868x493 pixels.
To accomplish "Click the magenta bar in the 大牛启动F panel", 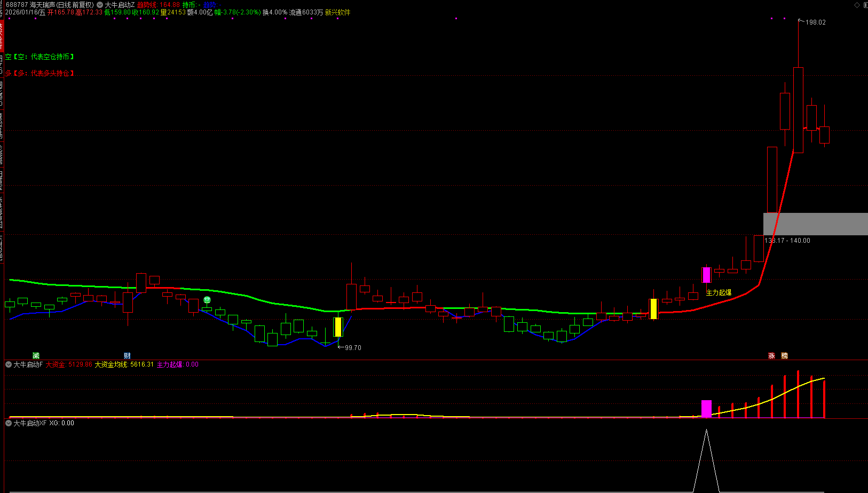I will [706, 409].
